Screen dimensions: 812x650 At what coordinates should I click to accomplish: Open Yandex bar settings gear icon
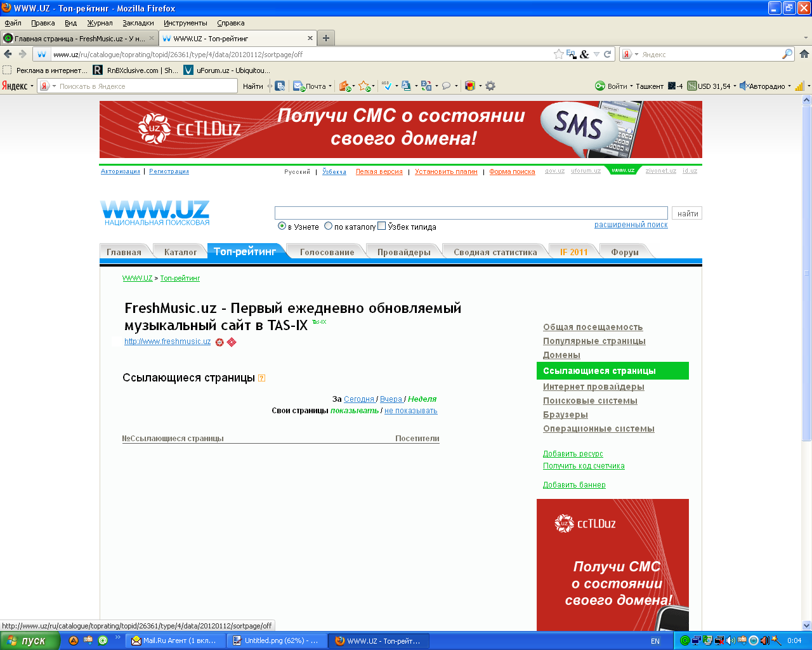click(x=490, y=86)
